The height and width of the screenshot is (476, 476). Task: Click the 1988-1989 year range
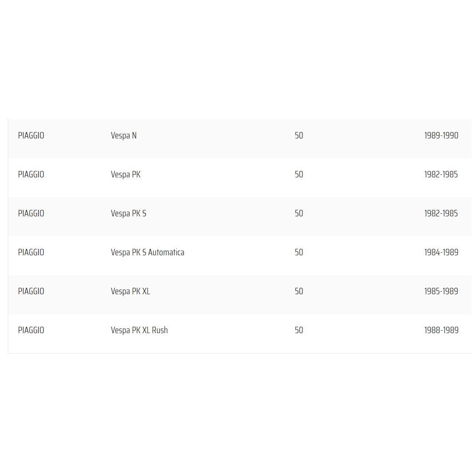pyautogui.click(x=441, y=330)
